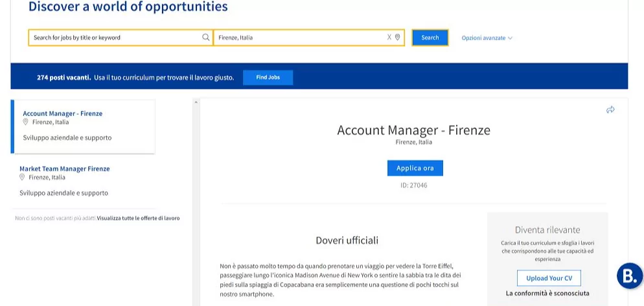Focus the job title or keyword search box
Screen dimensions: 644x306
pos(115,38)
